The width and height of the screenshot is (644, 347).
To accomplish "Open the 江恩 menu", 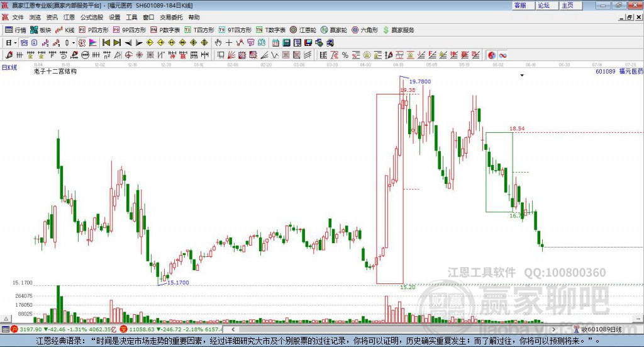I will (x=69, y=17).
